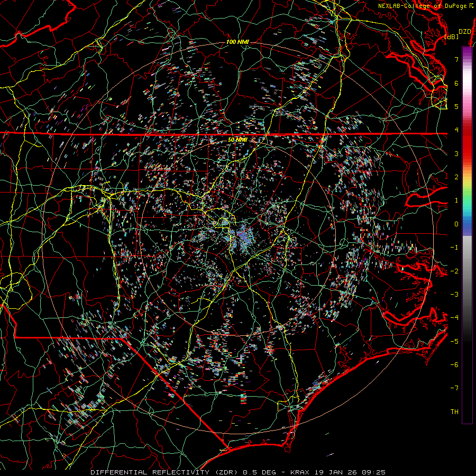This screenshot has width=476, height=476.
Task: Click the KRAX station identifier
Action: (x=300, y=472)
